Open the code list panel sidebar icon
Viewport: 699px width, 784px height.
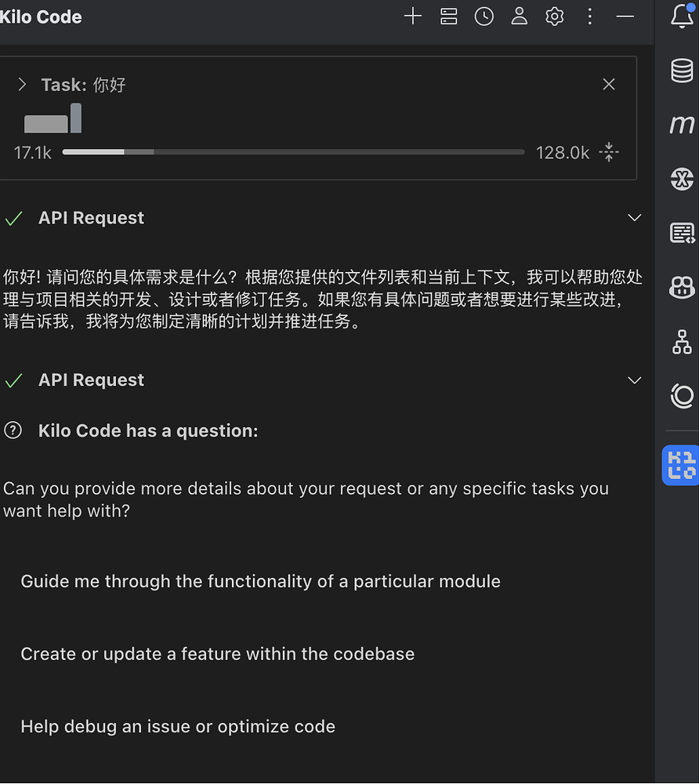pyautogui.click(x=682, y=233)
